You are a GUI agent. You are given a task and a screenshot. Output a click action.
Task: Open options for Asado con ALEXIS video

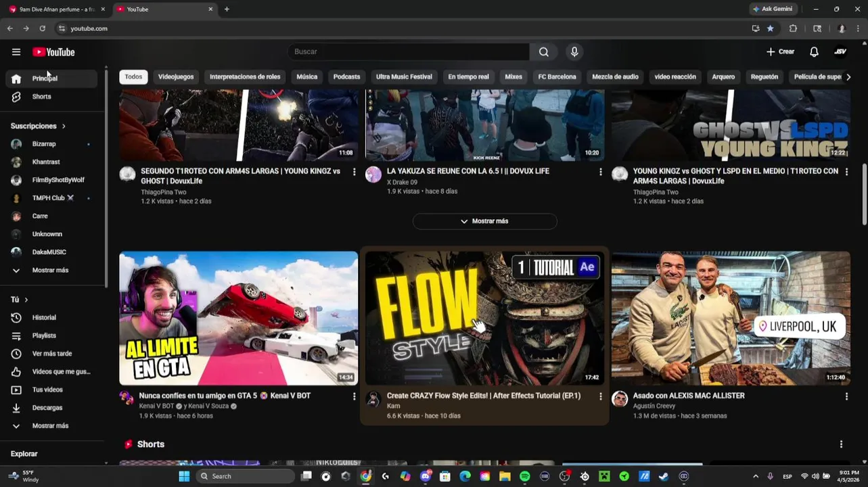[x=846, y=396]
